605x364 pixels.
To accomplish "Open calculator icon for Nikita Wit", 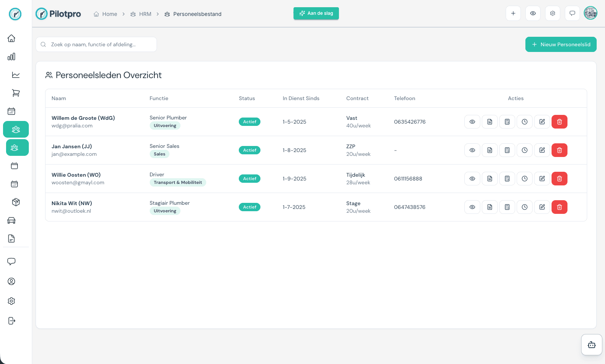I will 507,207.
